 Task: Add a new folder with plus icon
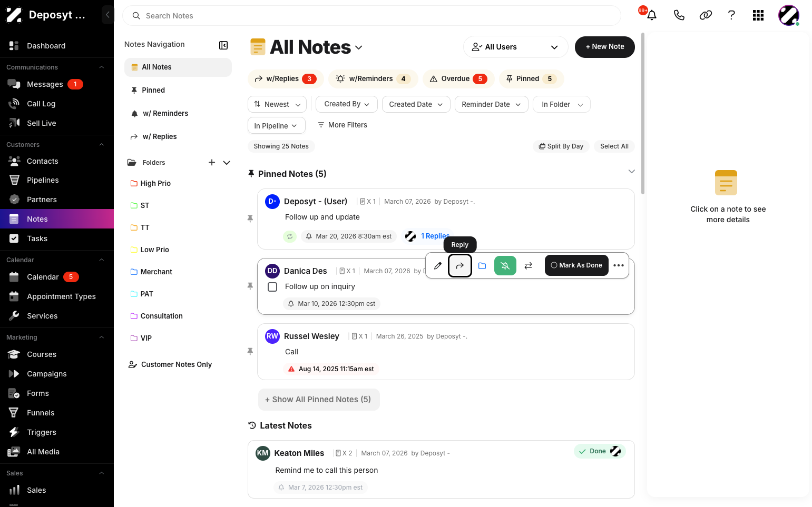point(212,163)
